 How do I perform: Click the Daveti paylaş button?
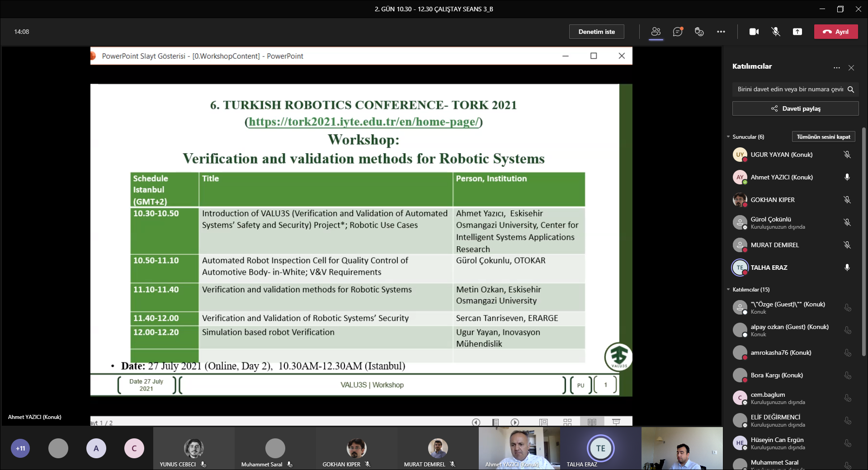click(796, 108)
